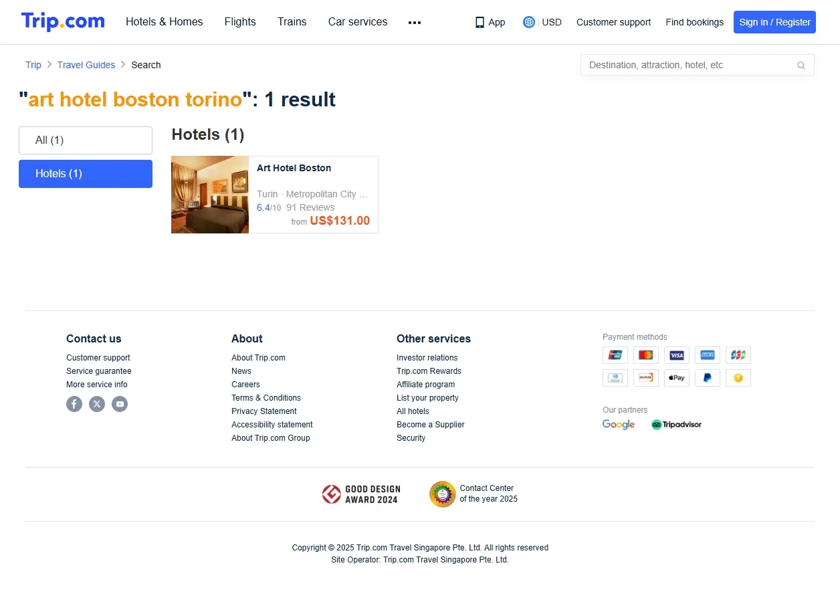Open All hotels footer link
This screenshot has height=616, width=840.
(x=413, y=411)
